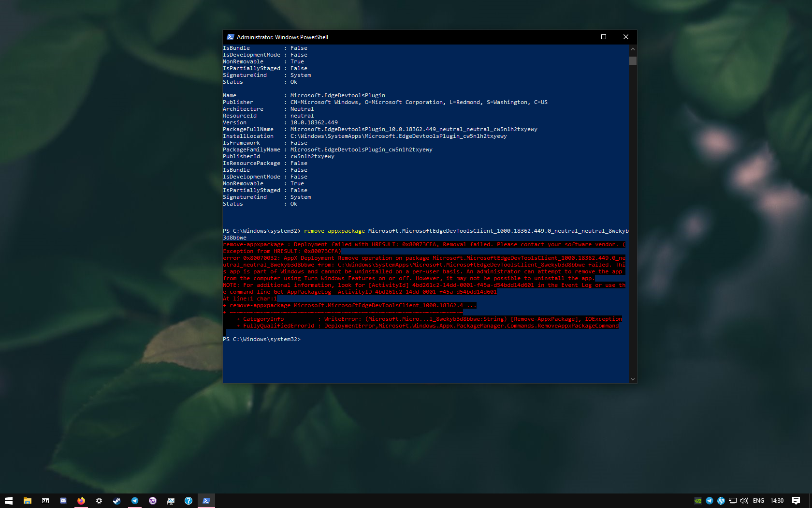Open the purple round app icon in taskbar

tap(153, 501)
